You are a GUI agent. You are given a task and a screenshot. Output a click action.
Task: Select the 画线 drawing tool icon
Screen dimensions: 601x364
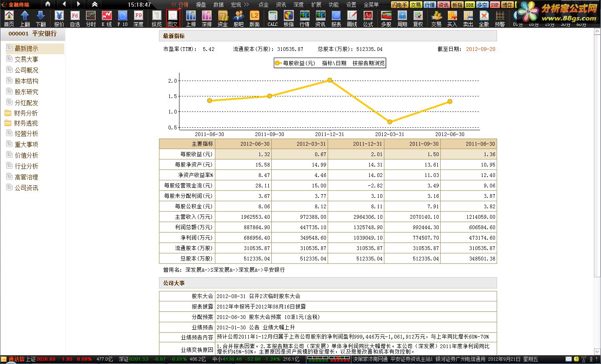click(x=352, y=18)
